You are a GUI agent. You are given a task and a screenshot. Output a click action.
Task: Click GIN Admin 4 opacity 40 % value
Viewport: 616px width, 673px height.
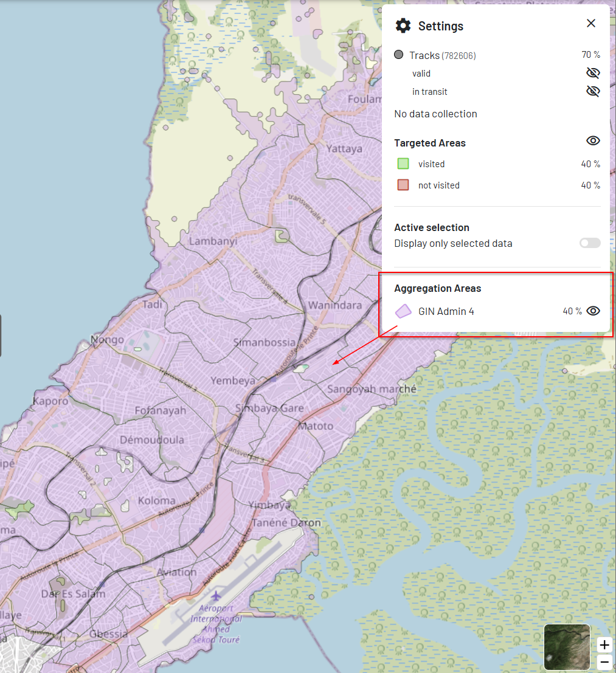point(572,311)
